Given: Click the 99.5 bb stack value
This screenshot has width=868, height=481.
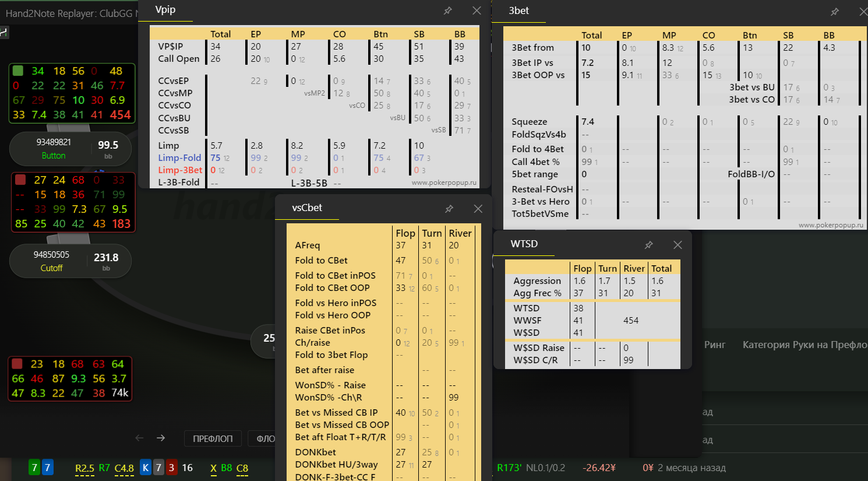Looking at the screenshot, I should click(x=108, y=145).
